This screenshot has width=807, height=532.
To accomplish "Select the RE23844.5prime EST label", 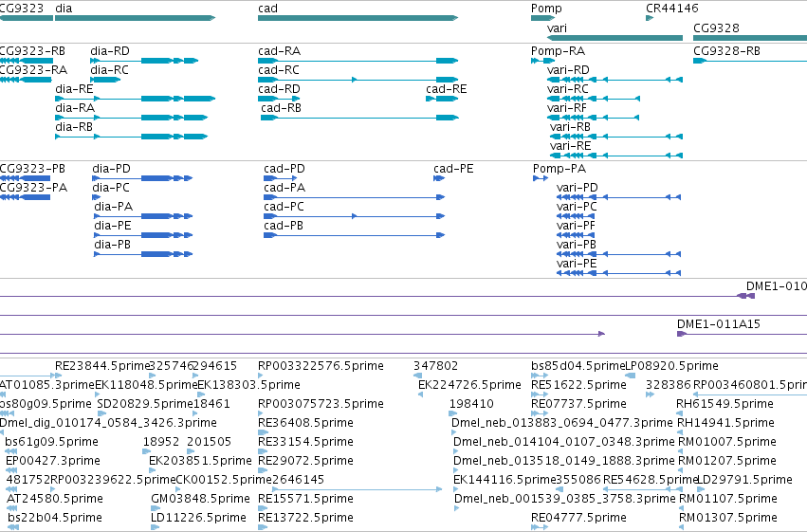I will [101, 366].
